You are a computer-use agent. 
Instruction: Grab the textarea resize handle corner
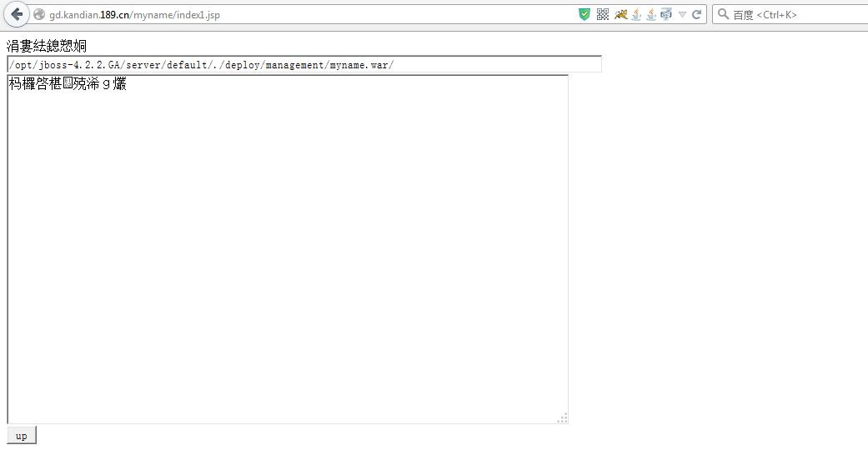[x=563, y=418]
